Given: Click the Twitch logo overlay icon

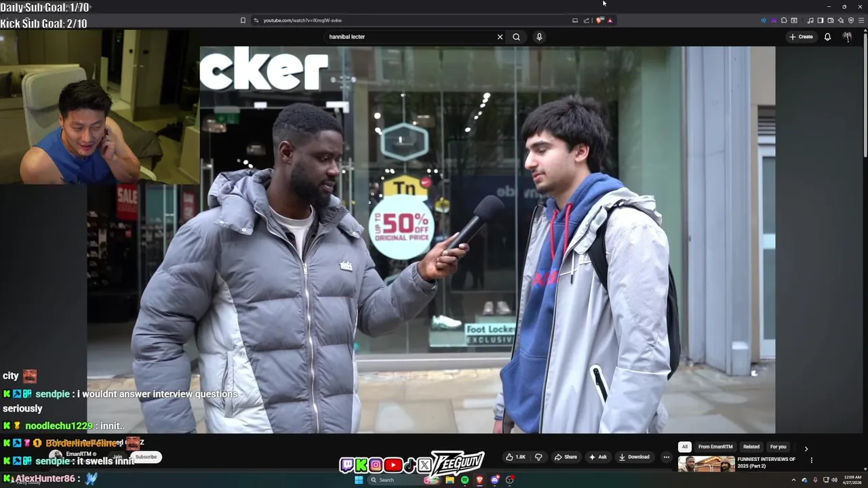Looking at the screenshot, I should point(347,466).
